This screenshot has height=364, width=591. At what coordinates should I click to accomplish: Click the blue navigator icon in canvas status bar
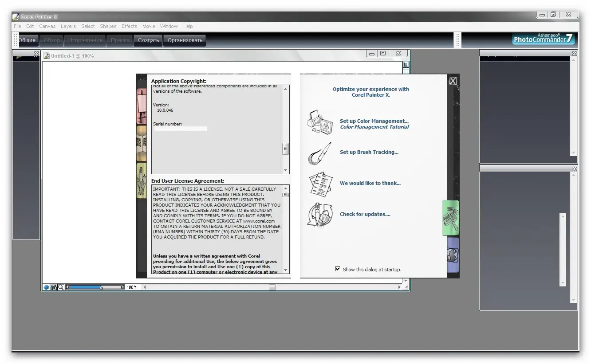pos(46,287)
